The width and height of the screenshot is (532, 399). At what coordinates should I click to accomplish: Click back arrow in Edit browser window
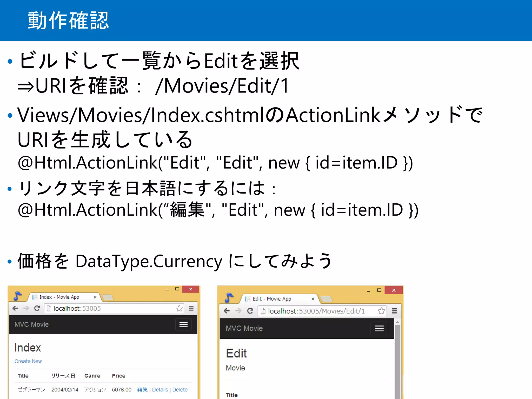tap(227, 311)
